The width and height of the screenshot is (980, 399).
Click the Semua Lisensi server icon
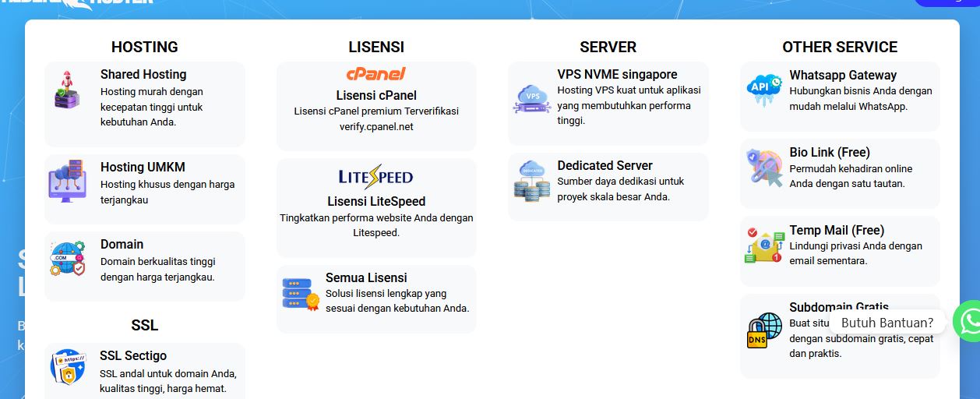pyautogui.click(x=301, y=293)
